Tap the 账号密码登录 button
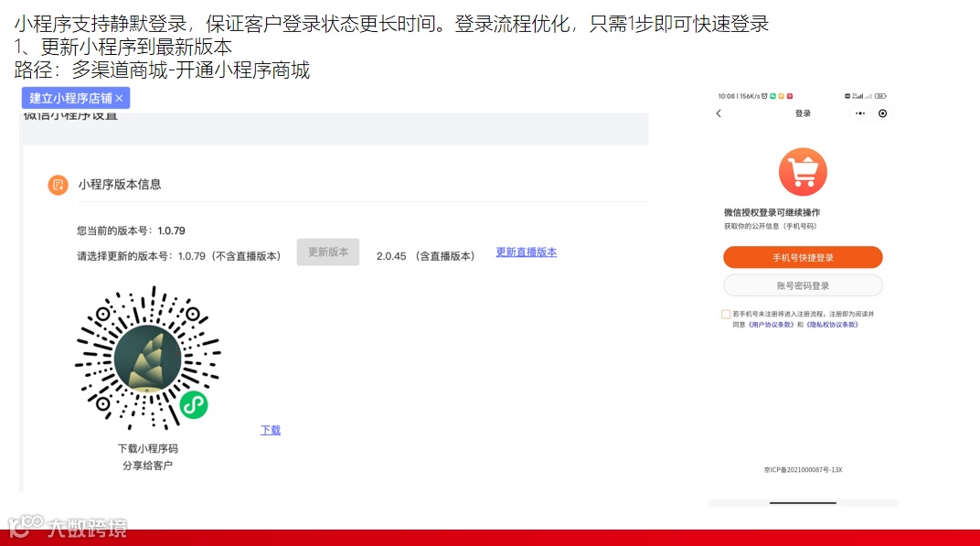 click(x=804, y=286)
